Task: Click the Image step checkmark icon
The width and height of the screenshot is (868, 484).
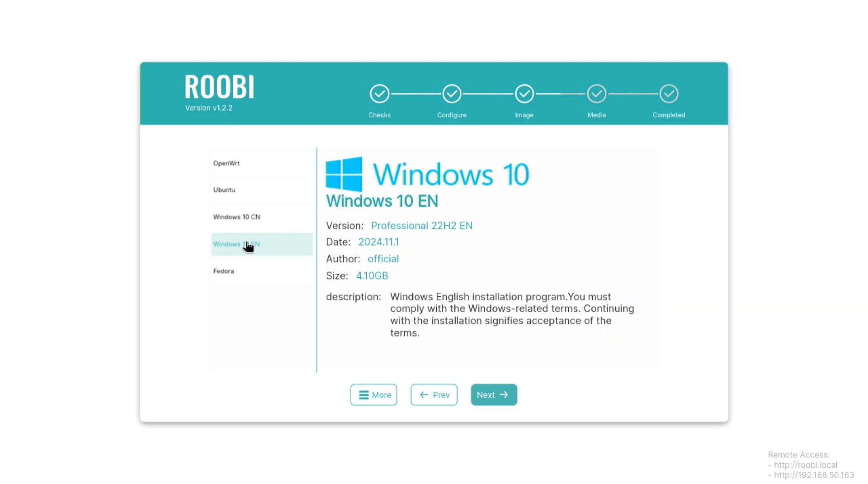Action: coord(524,94)
